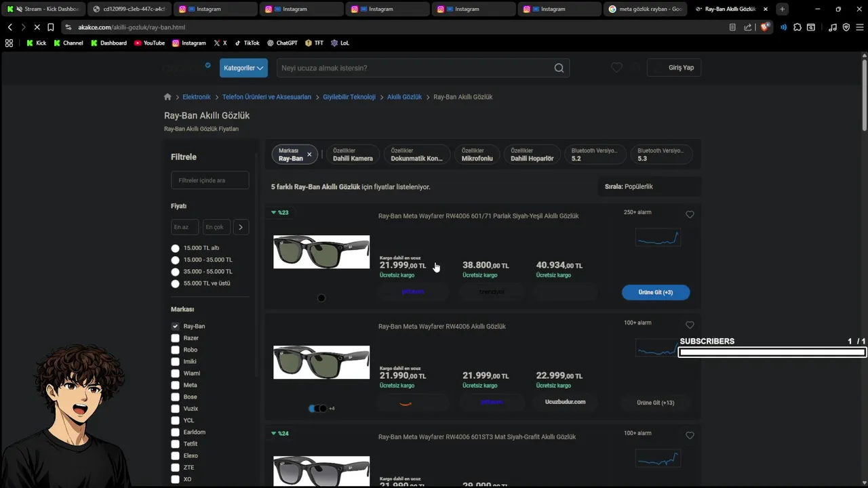868x488 pixels.
Task: Focus the En az price field
Action: coord(184,227)
